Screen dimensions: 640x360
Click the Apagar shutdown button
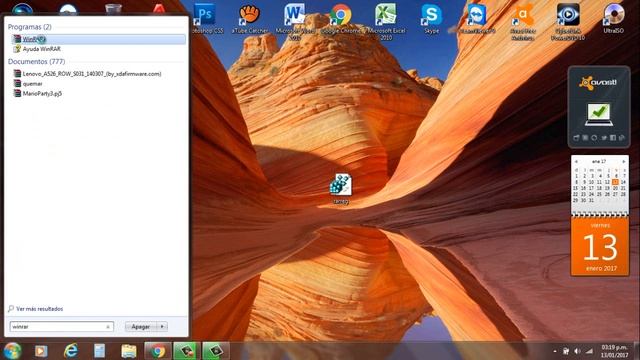141,327
